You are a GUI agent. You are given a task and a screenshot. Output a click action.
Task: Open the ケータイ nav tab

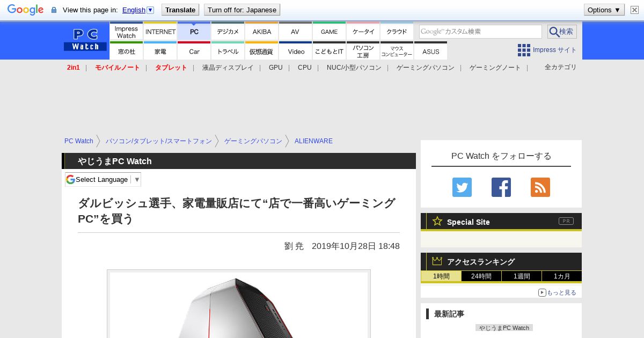[363, 32]
